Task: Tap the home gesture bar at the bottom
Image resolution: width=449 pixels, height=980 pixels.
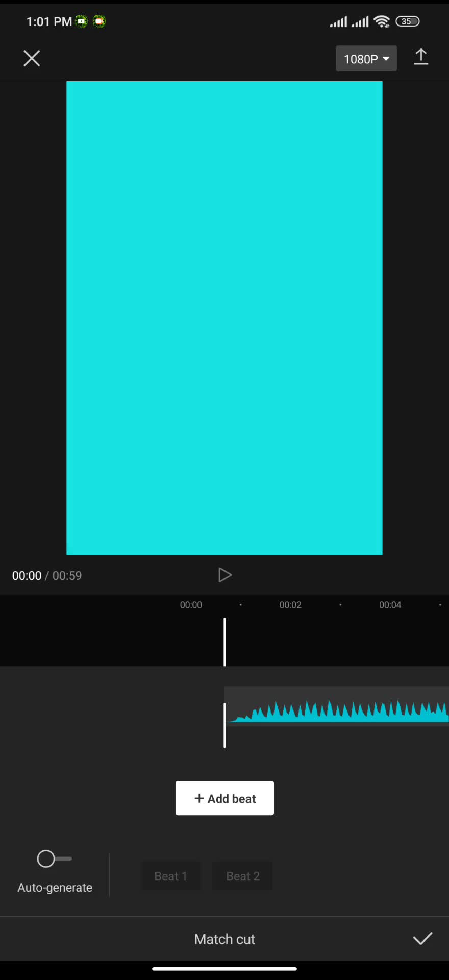Action: (224, 969)
